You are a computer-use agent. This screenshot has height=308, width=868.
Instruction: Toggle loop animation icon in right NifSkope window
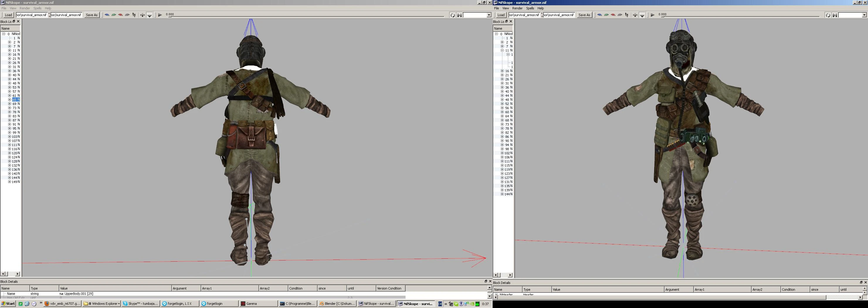828,15
